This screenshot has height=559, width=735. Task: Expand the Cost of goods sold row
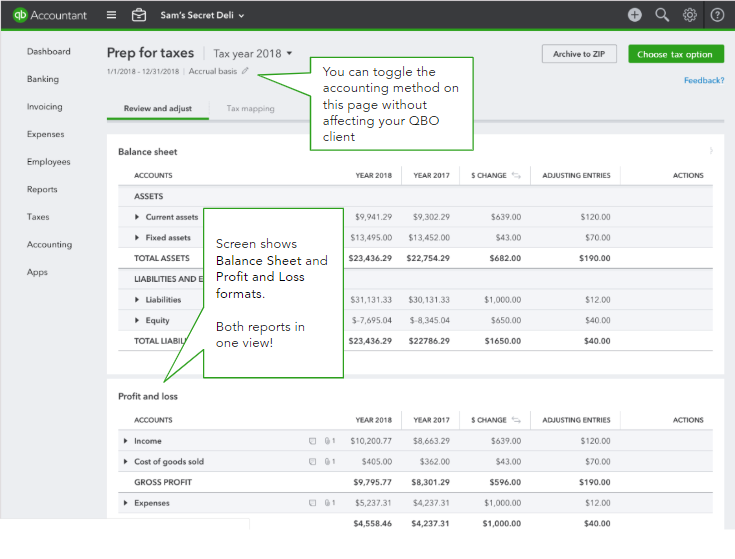tap(125, 462)
